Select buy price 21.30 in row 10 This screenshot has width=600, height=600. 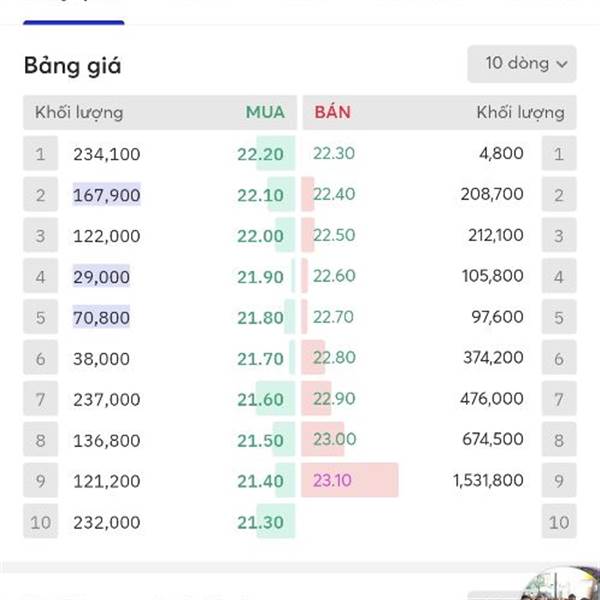260,522
